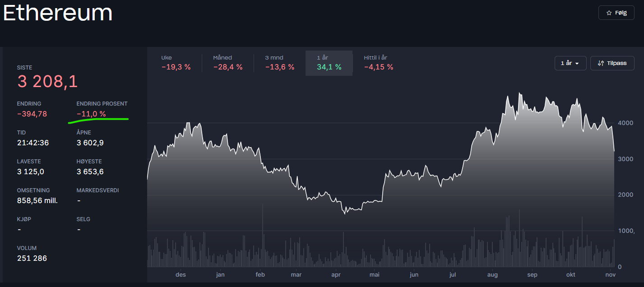
Task: Select the highlighted 1 år tab
Action: (x=329, y=63)
